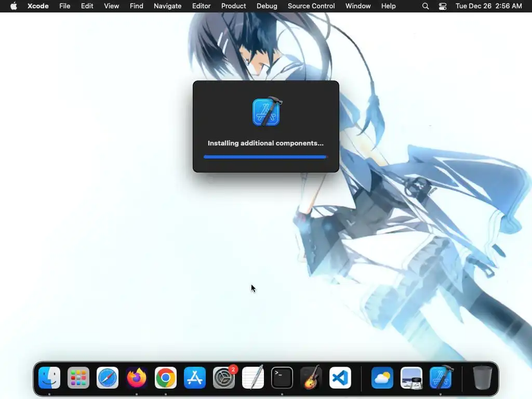
Task: Open Spotlight search in menu bar
Action: click(x=425, y=6)
